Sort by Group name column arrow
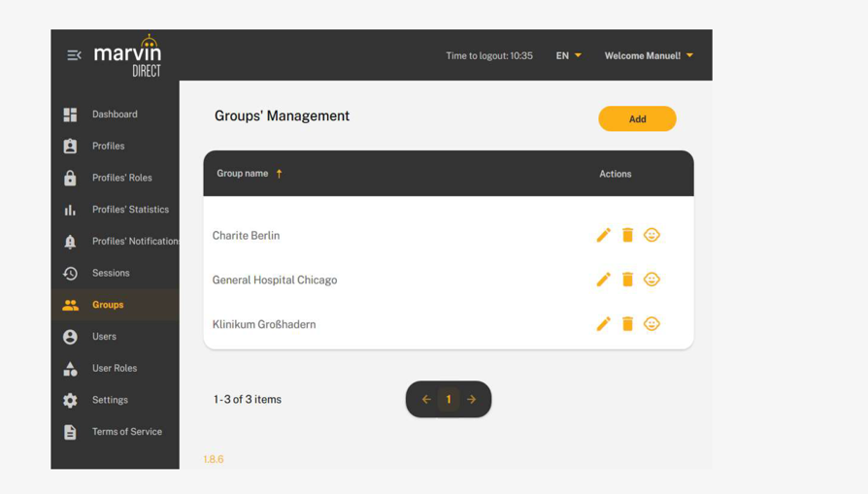 point(280,174)
